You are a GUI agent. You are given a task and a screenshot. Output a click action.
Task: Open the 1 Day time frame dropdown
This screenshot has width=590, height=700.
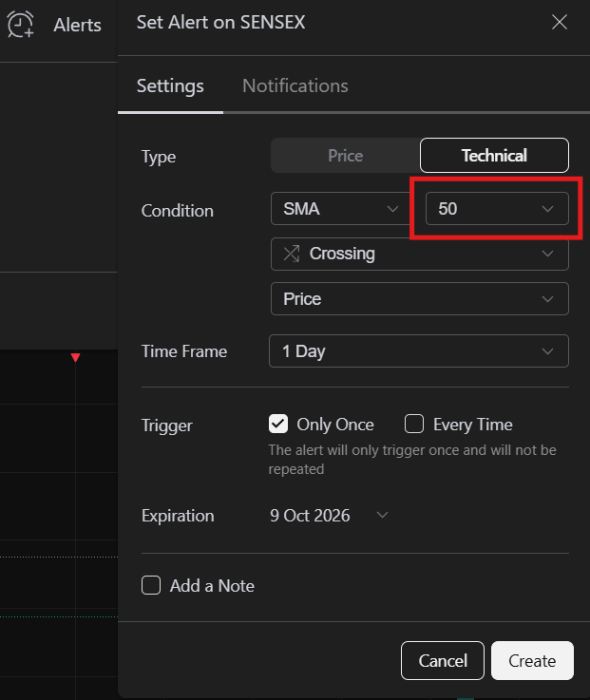pos(419,350)
